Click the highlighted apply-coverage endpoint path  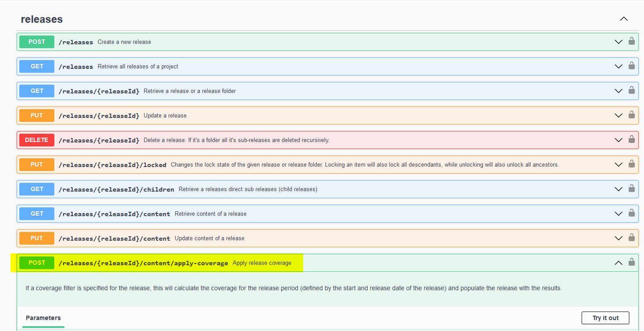[x=143, y=263]
